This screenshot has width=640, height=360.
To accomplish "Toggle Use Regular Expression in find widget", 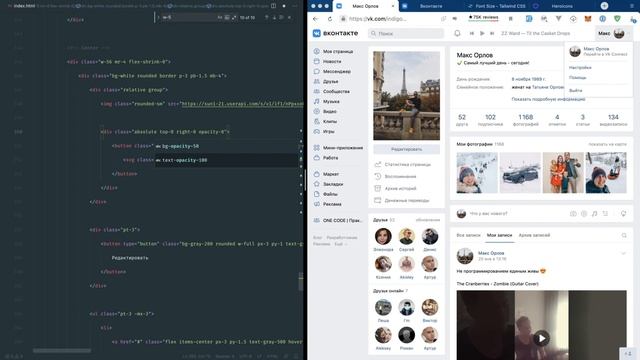I will (234, 18).
